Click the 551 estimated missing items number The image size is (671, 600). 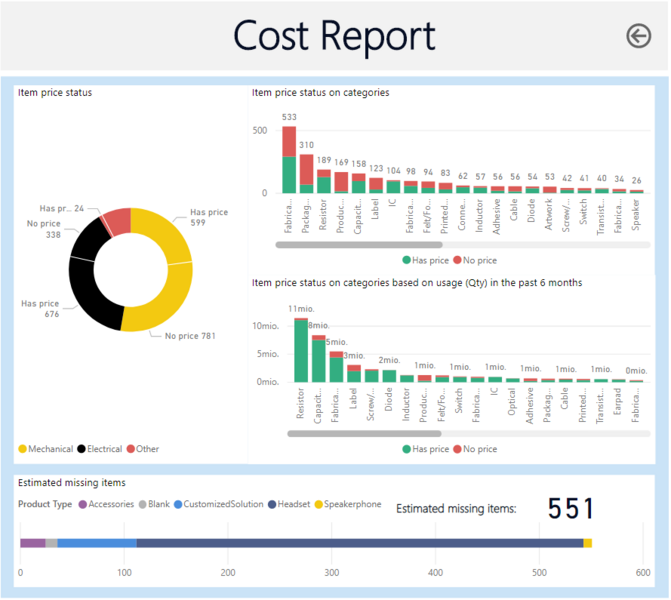571,509
